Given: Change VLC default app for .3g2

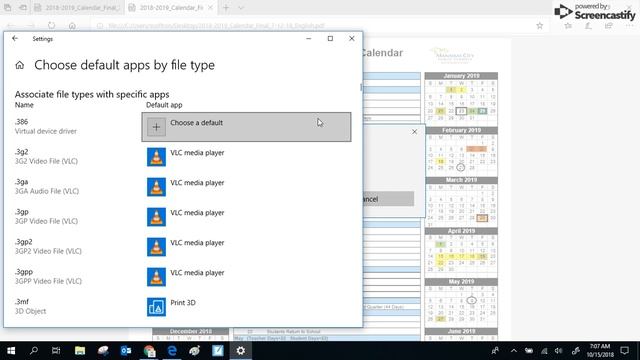Looking at the screenshot, I should pos(246,157).
